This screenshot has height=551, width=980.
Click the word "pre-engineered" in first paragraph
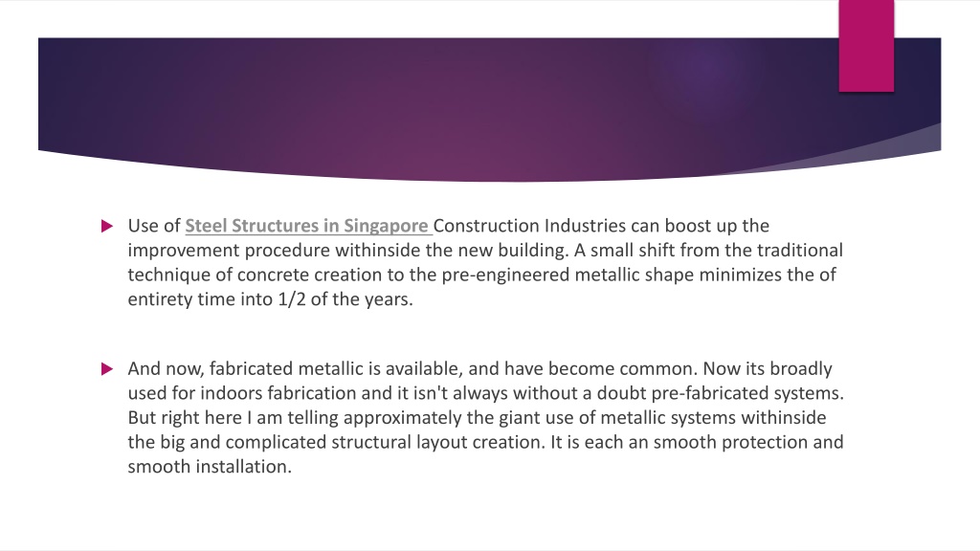click(505, 275)
